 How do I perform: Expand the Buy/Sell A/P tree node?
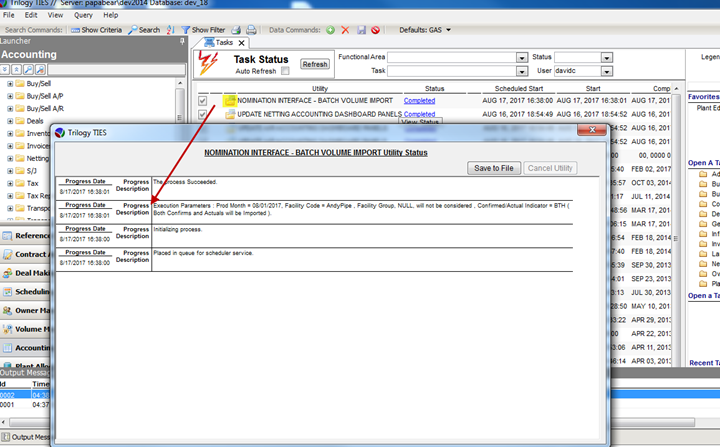10,98
